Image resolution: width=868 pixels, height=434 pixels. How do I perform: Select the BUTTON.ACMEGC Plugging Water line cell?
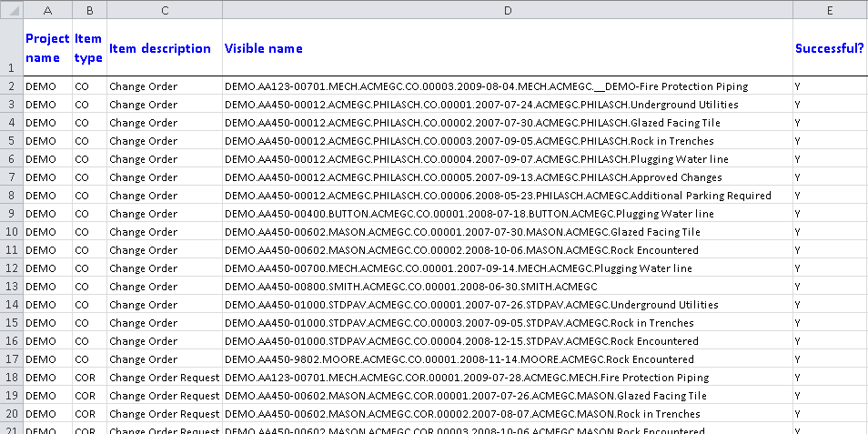469,214
